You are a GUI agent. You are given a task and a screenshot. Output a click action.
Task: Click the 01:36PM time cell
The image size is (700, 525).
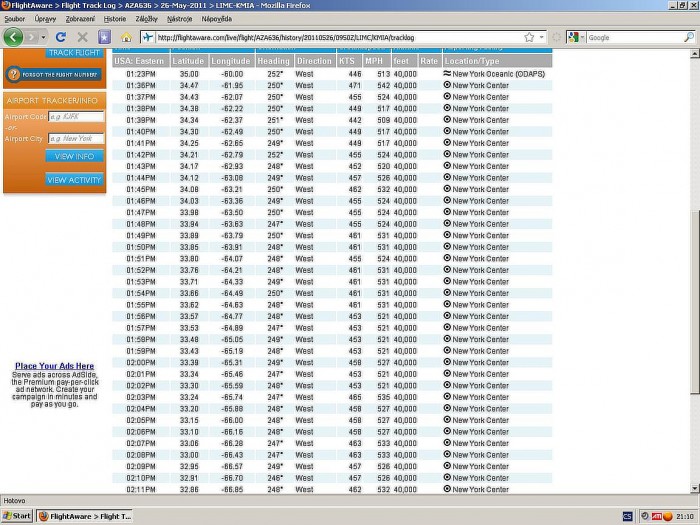click(141, 86)
